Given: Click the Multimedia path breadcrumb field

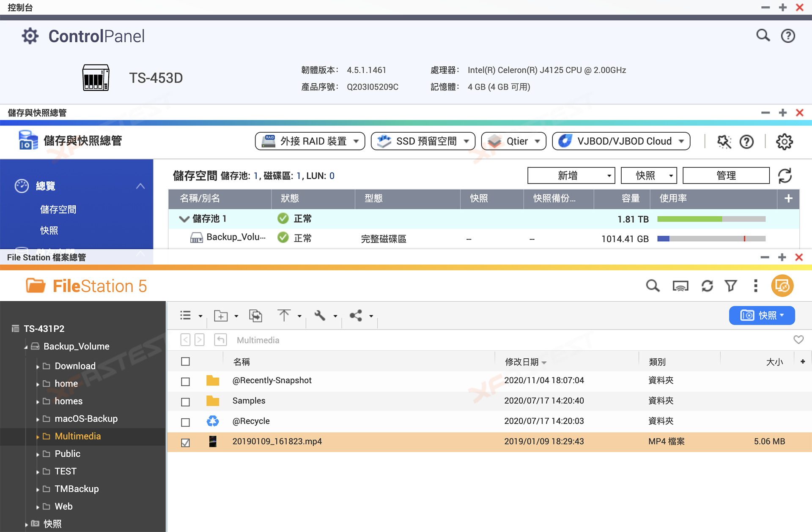Looking at the screenshot, I should [258, 340].
